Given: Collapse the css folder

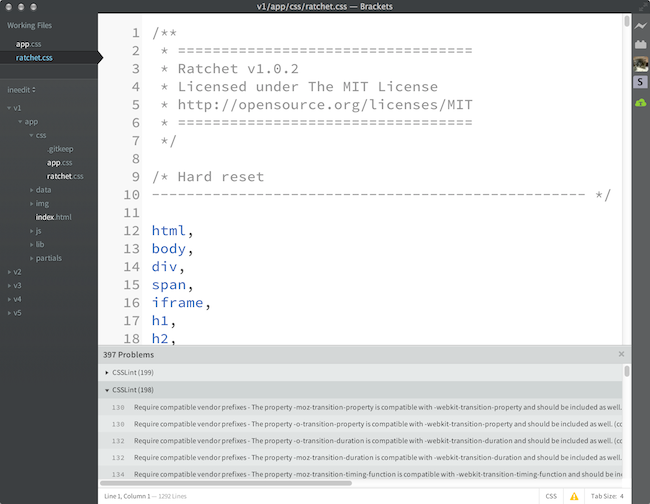Looking at the screenshot, I should click(x=31, y=135).
